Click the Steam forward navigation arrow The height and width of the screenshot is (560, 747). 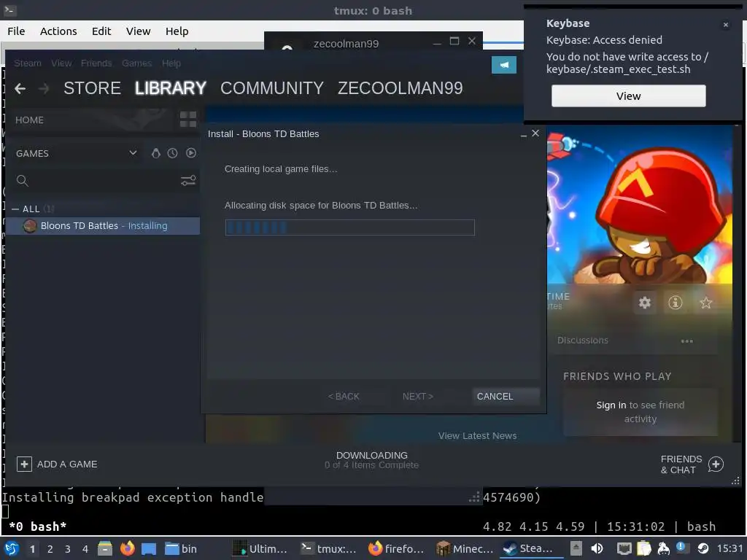[x=43, y=88]
